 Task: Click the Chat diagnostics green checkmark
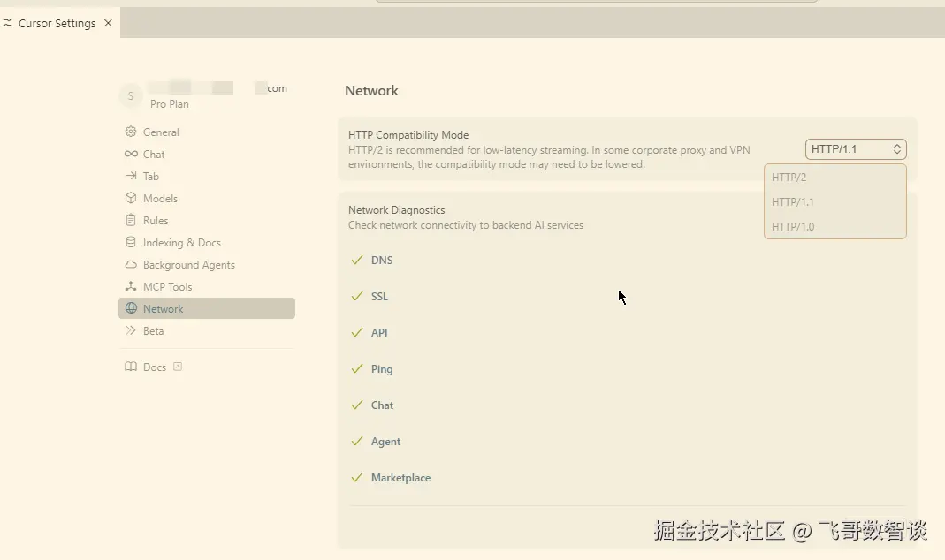[357, 405]
